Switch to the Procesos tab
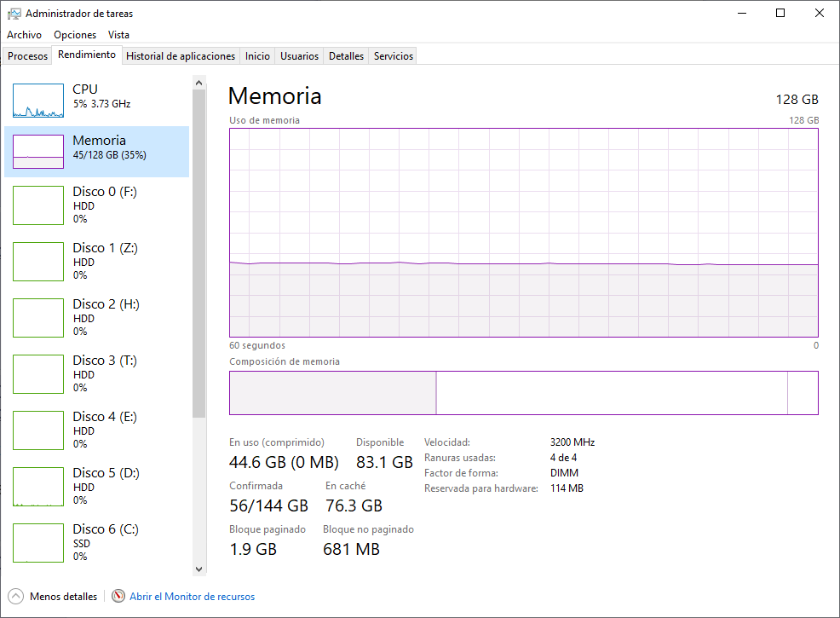 pyautogui.click(x=27, y=55)
